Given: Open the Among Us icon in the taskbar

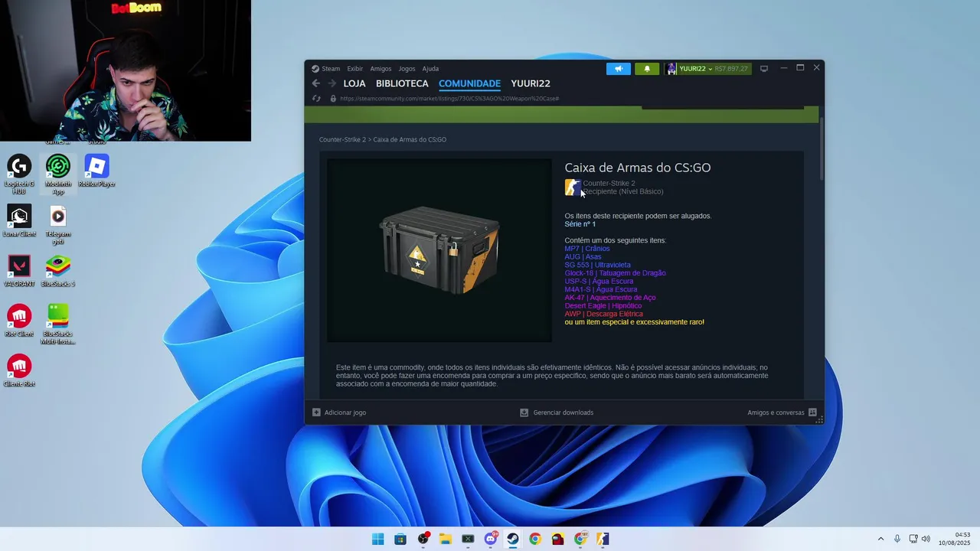Looking at the screenshot, I should tap(558, 539).
